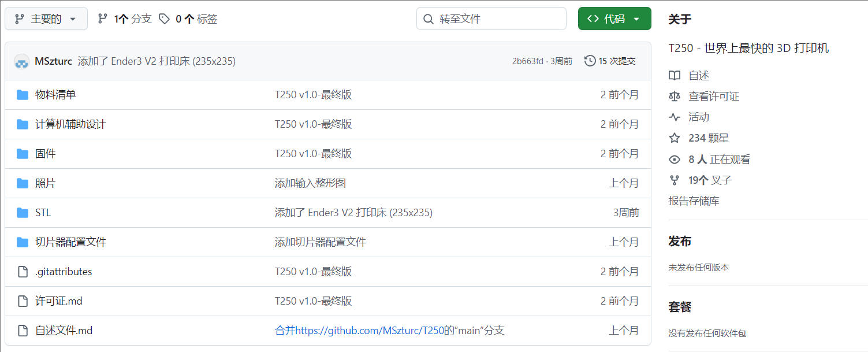Click the pulse icon beside 活动

[674, 117]
